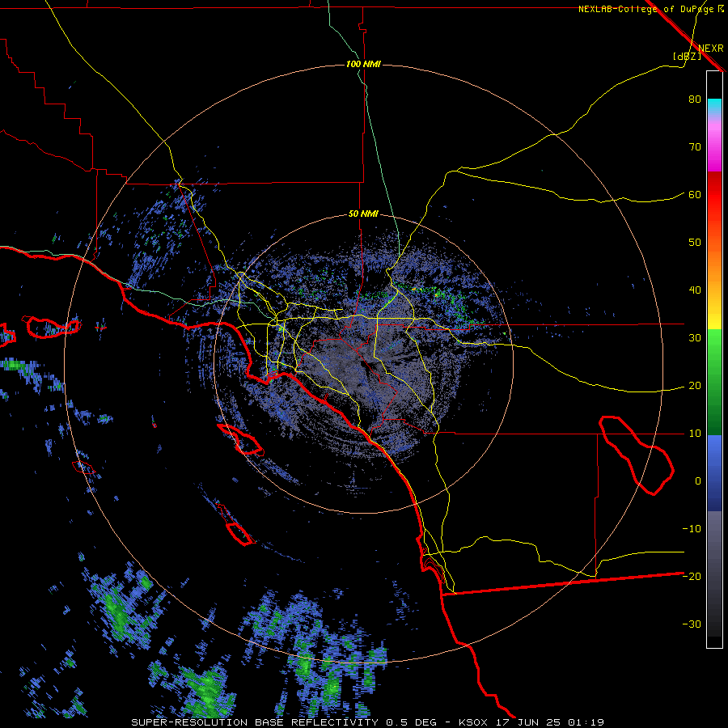Screen dimensions: 728x728
Task: Click the 17 JUN 25 01:19 timestamp
Action: 551,722
